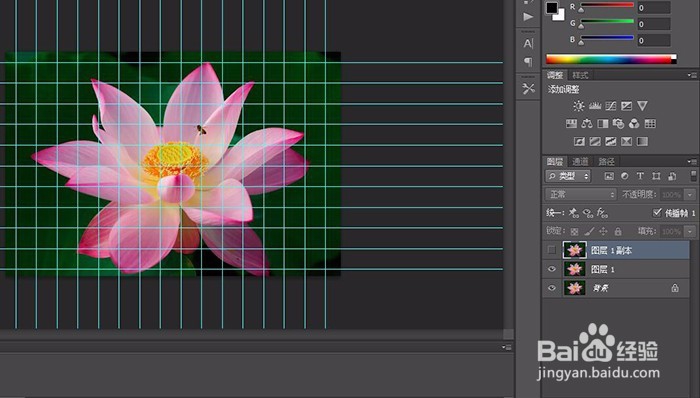Select the 图层 1 layer thumbnail
Viewport: 700px width, 398px height.
click(575, 269)
